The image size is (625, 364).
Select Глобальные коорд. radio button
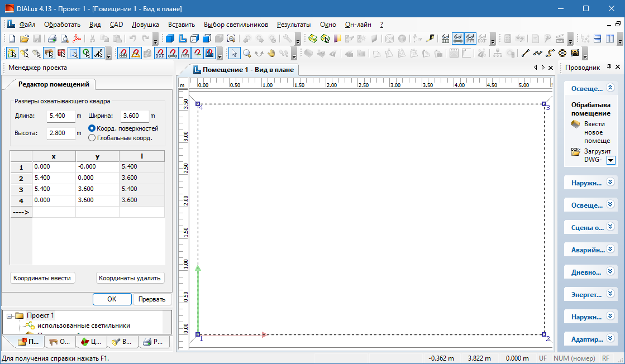click(x=92, y=138)
